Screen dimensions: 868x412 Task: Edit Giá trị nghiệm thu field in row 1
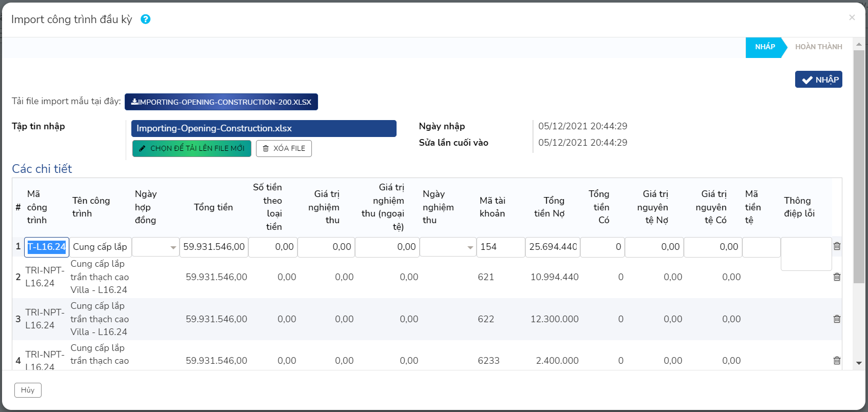[x=326, y=247]
